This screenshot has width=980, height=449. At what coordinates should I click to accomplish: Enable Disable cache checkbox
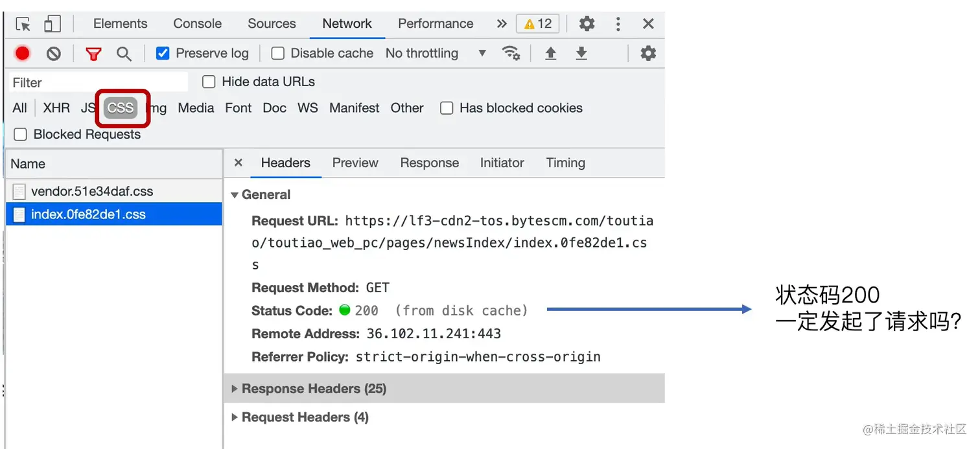(278, 53)
